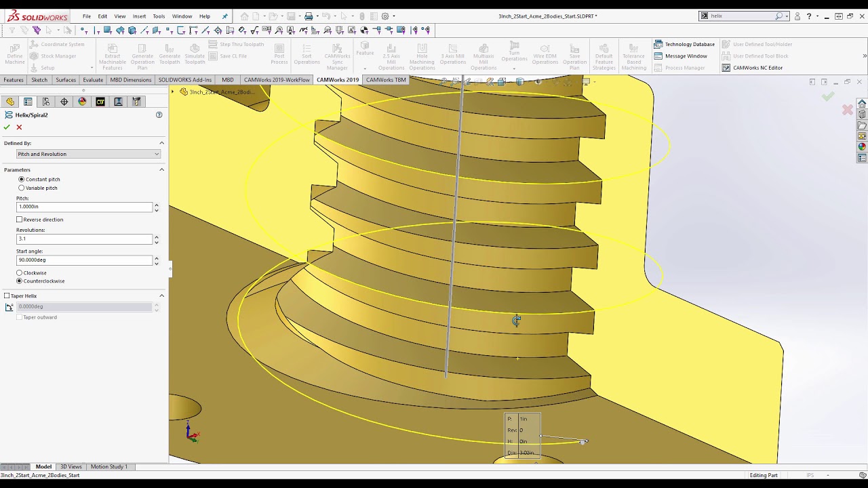This screenshot has width=868, height=488.
Task: Enable Taper Helix checkbox
Action: click(7, 296)
